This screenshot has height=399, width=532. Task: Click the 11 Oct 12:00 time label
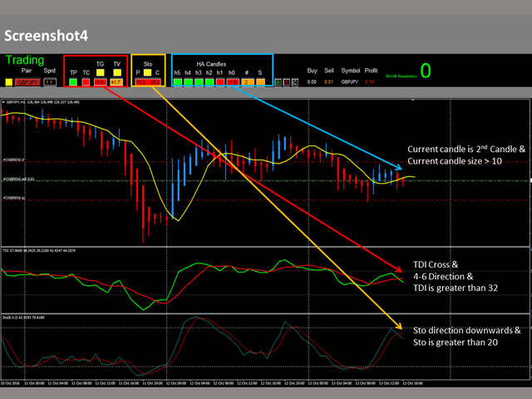(x=106, y=383)
